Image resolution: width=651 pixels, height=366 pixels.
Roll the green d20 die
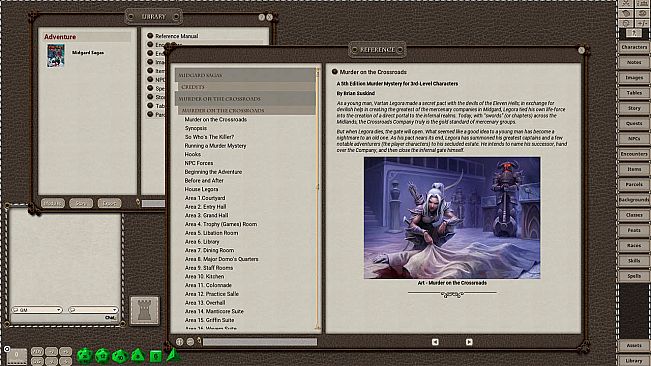pyautogui.click(x=85, y=356)
